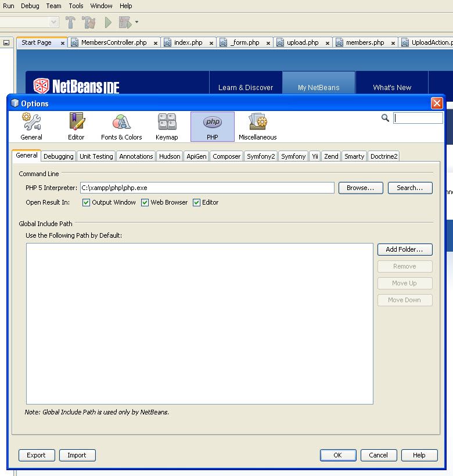Switch to the Debugging tab
Viewport: 453px width, 476px height.
pyautogui.click(x=59, y=156)
